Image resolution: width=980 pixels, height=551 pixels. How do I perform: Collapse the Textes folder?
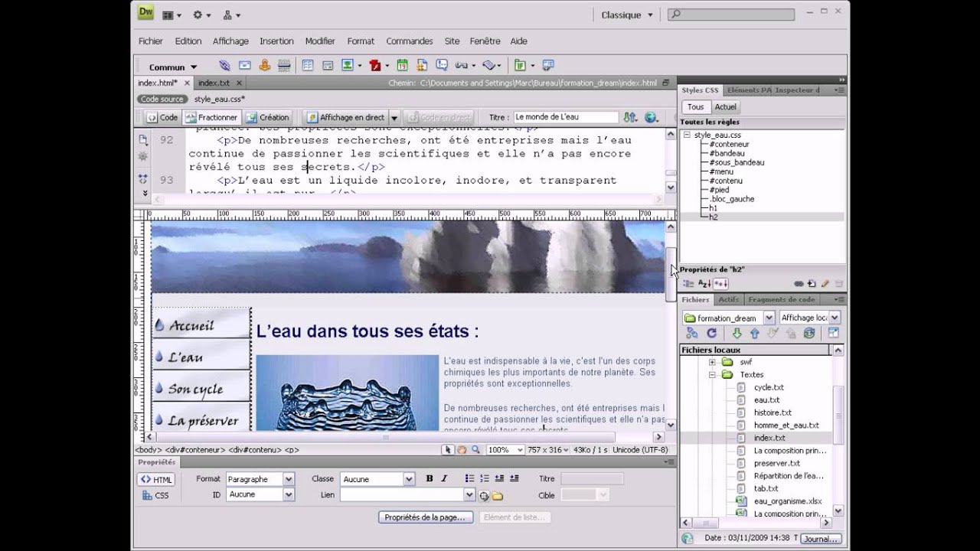point(712,375)
